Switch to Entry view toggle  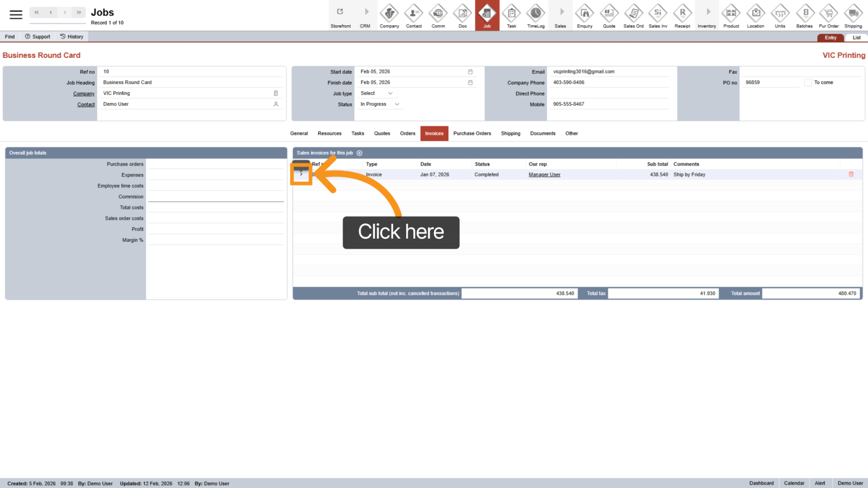pyautogui.click(x=830, y=38)
